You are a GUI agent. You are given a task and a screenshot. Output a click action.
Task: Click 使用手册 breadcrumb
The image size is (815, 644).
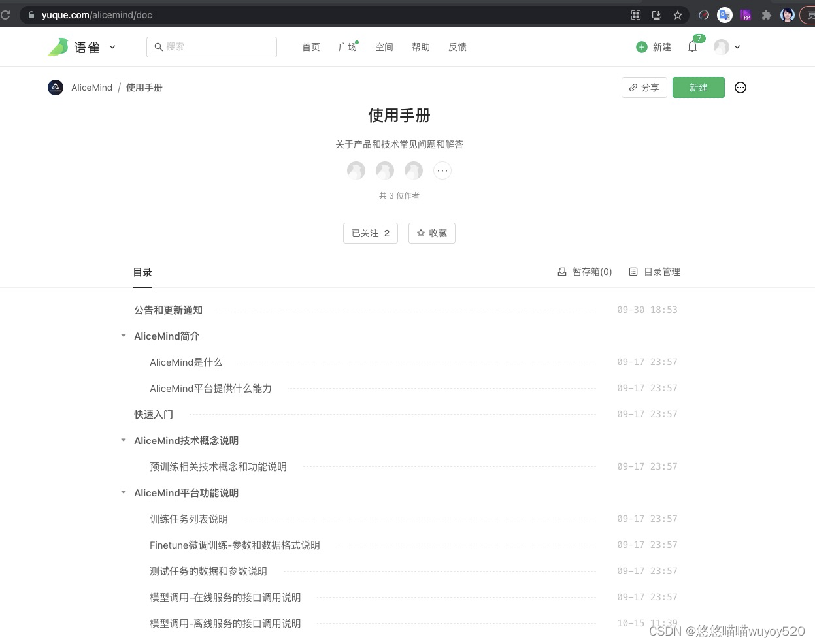pyautogui.click(x=144, y=88)
